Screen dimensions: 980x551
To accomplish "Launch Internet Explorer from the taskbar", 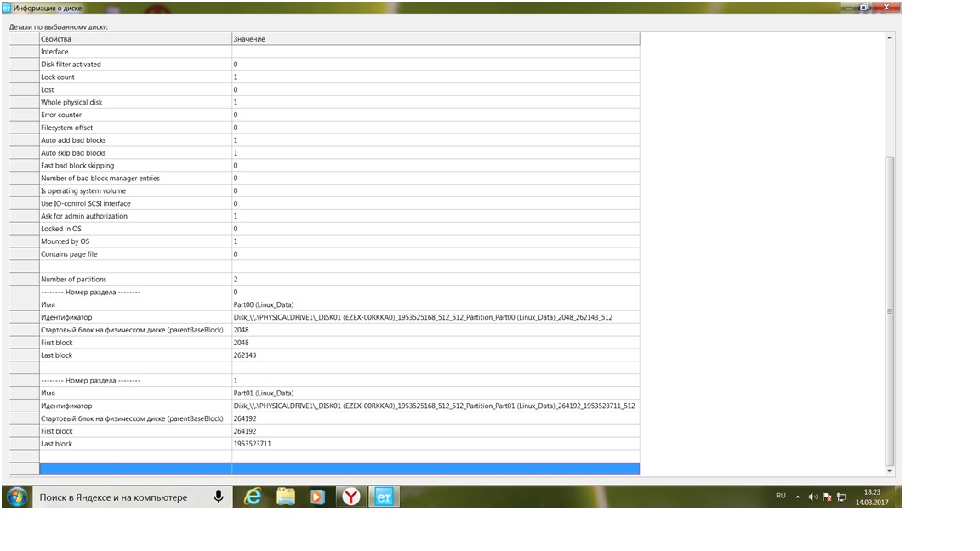I will pos(253,497).
